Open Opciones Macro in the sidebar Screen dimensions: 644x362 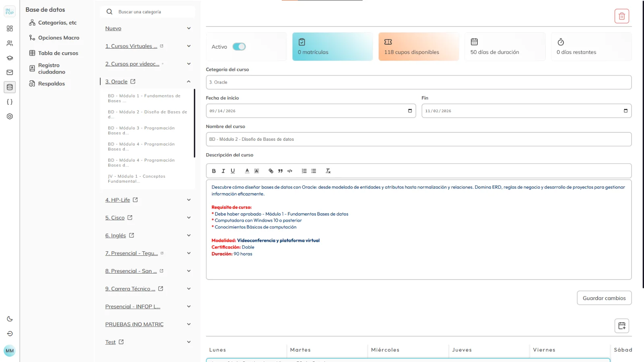[x=54, y=38]
